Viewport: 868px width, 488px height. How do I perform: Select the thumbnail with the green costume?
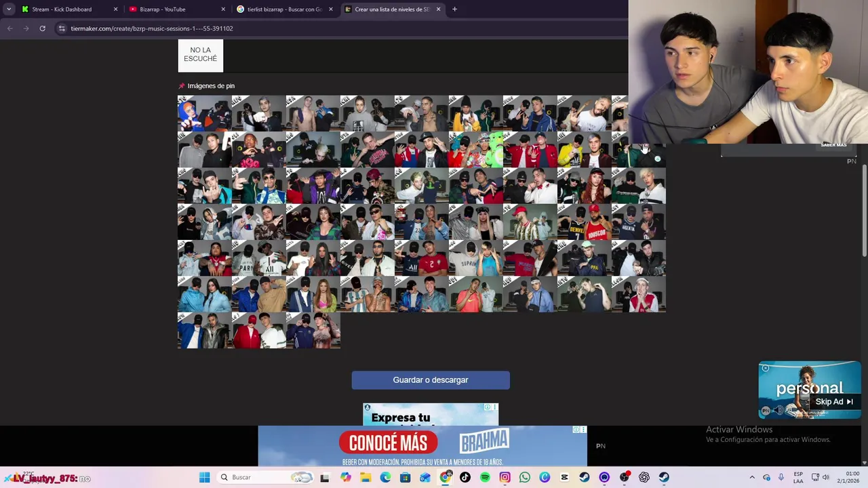tap(476, 149)
